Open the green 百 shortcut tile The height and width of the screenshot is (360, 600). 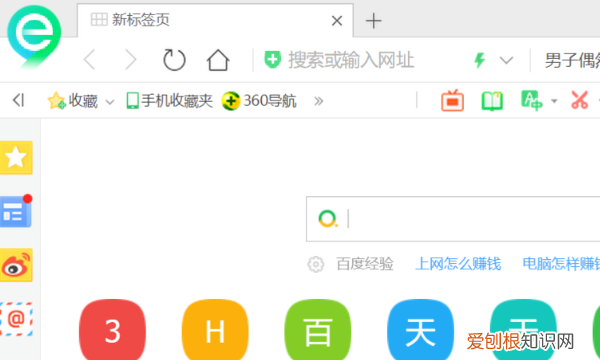[x=318, y=330]
